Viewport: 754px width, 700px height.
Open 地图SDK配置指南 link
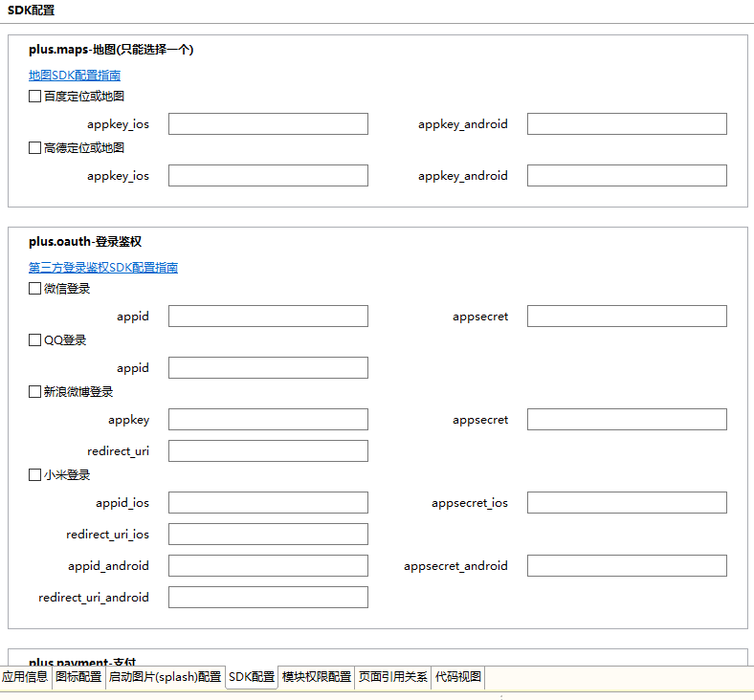(x=75, y=76)
